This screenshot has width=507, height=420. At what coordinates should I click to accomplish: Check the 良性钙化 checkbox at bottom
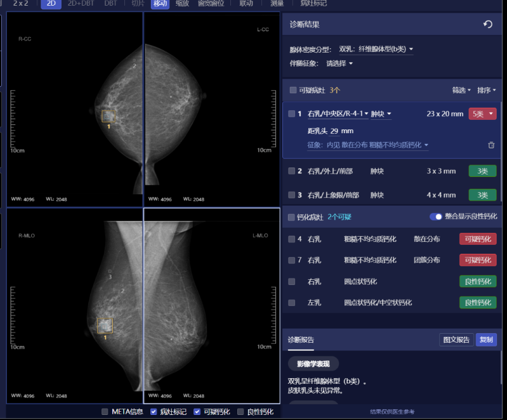click(240, 412)
